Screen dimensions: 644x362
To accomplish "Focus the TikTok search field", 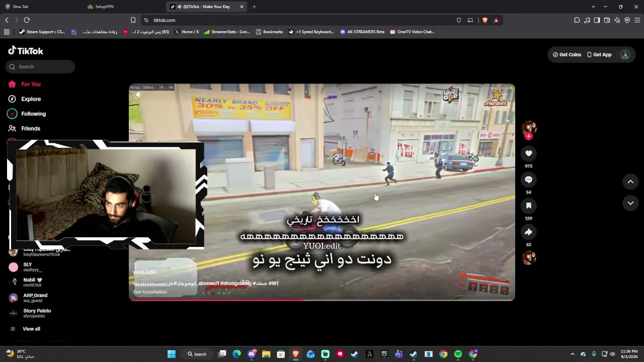I will pyautogui.click(x=40, y=67).
